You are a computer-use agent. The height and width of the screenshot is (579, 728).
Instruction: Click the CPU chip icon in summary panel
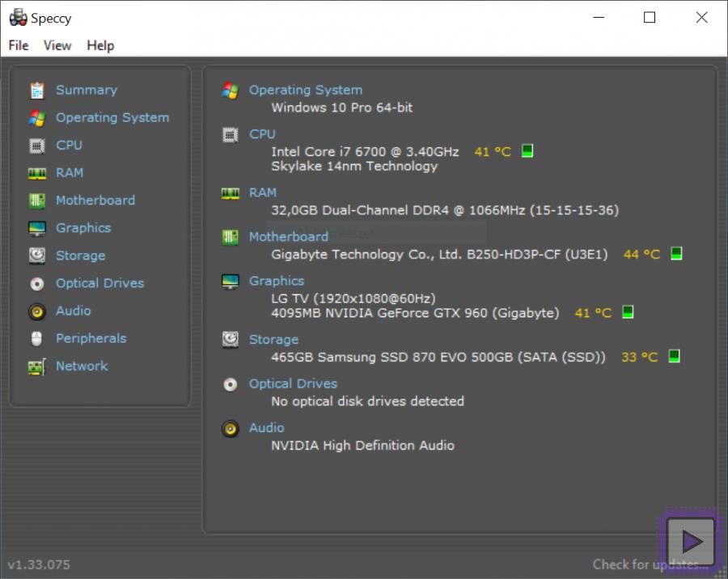[231, 135]
